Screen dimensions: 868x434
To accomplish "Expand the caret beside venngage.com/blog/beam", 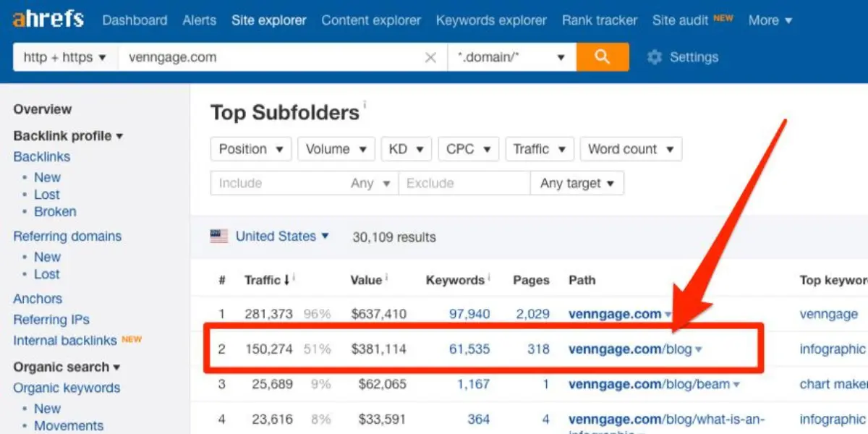I will click(x=736, y=385).
